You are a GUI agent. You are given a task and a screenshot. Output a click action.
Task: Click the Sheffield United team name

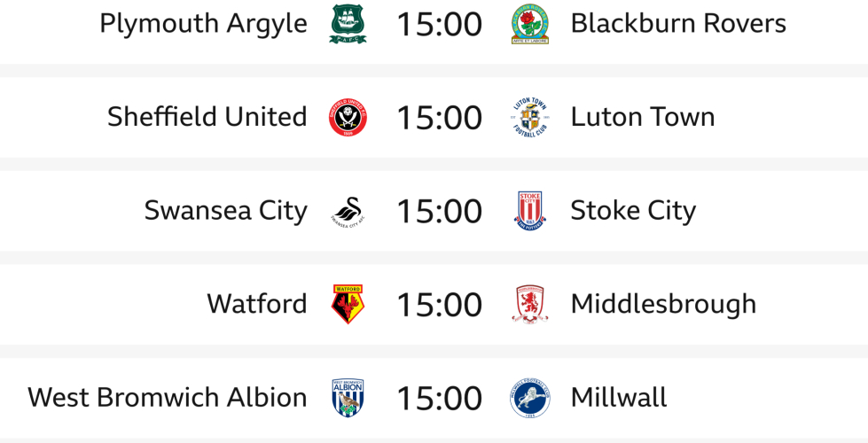207,117
